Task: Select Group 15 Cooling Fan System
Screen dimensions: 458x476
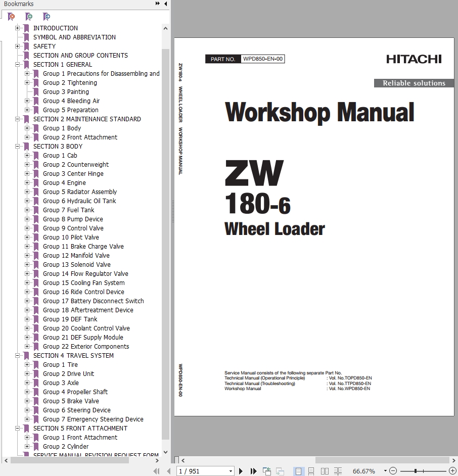Action: click(x=84, y=283)
